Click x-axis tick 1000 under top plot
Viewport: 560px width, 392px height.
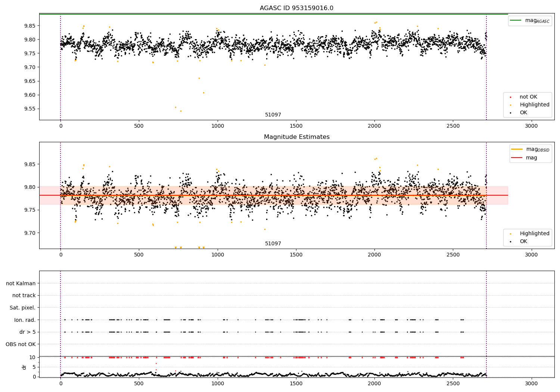click(218, 126)
